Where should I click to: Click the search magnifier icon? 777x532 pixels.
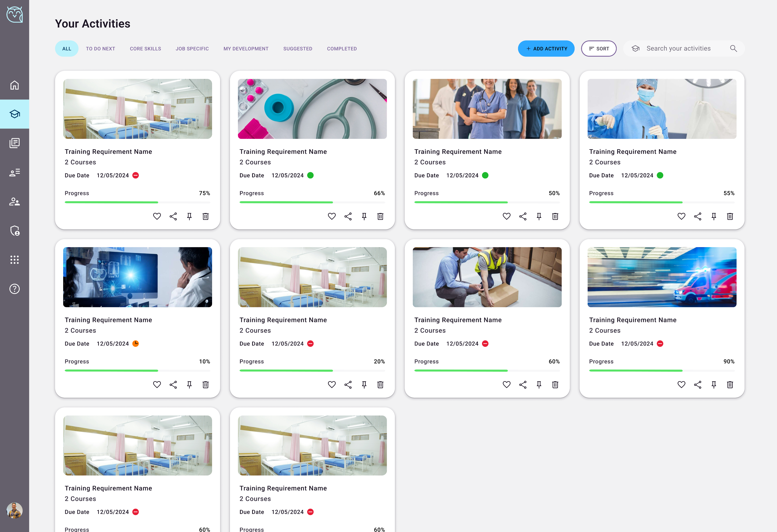[x=733, y=48]
